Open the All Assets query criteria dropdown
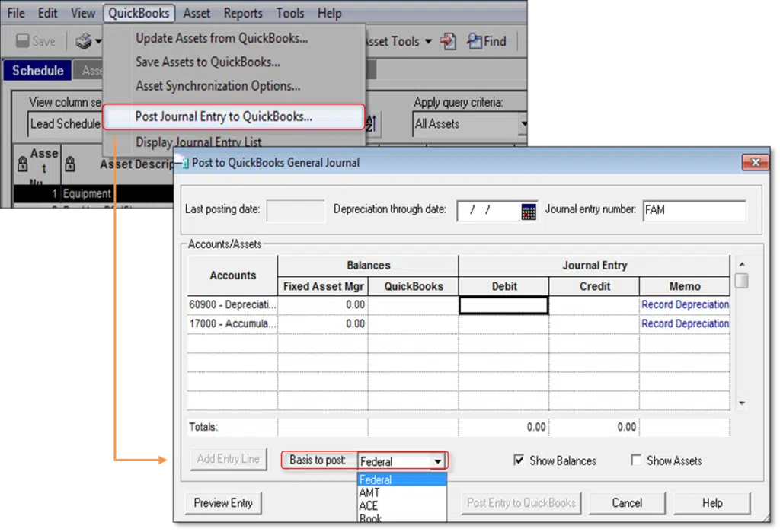 [x=523, y=123]
